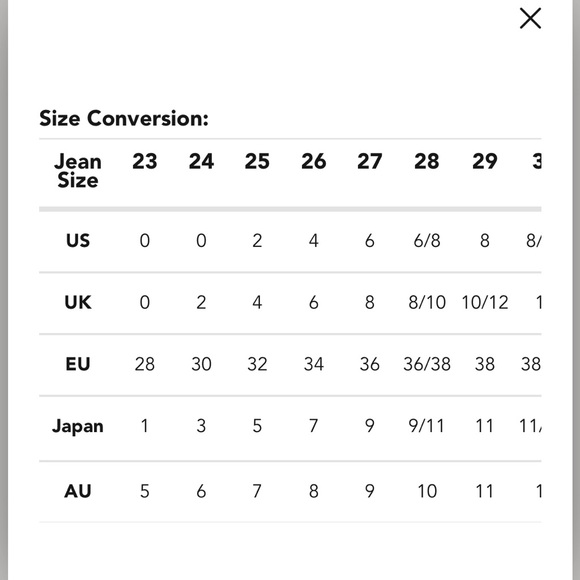Select jean size 23 column header
Viewport: 580px width, 580px height.
[x=145, y=162]
